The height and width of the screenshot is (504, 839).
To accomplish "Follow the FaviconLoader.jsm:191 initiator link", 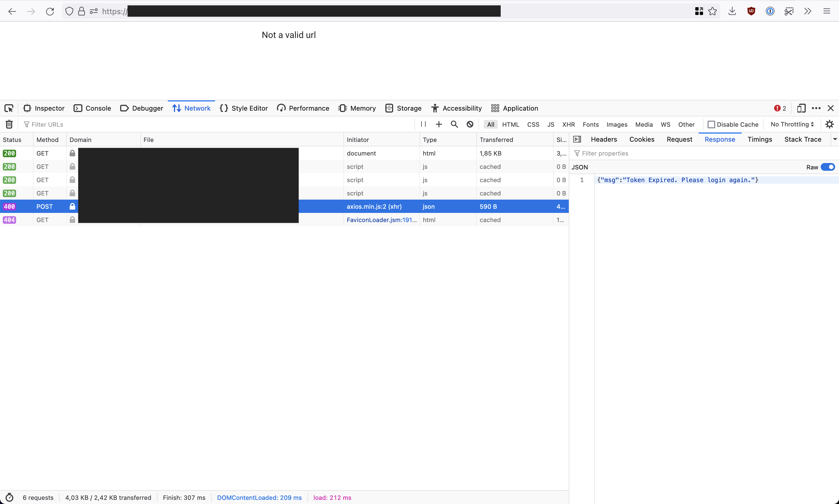I will (x=381, y=220).
